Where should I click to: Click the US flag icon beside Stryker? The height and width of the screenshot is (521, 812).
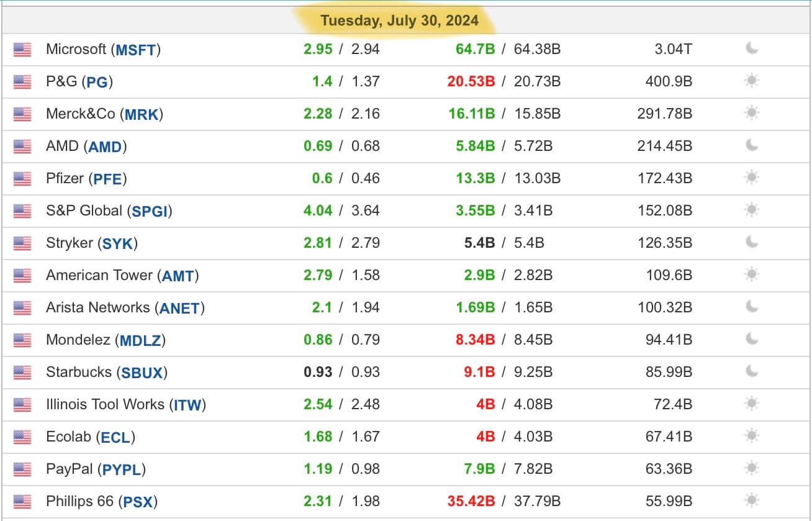(22, 243)
